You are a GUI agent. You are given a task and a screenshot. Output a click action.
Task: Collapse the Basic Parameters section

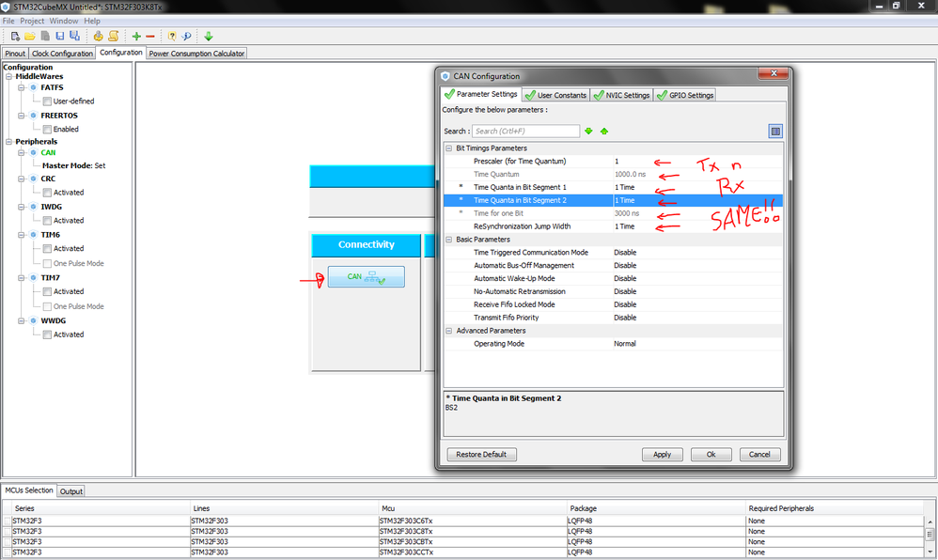click(x=449, y=240)
